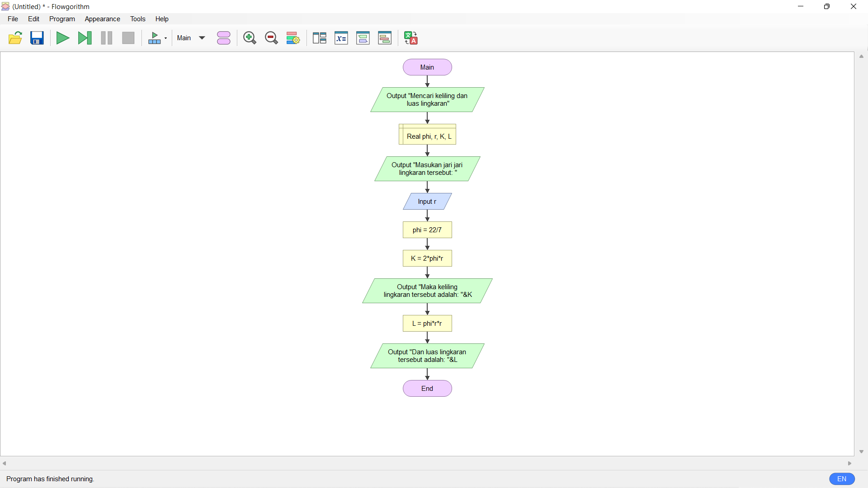The width and height of the screenshot is (868, 488).
Task: Click the arrow above the End terminal
Action: (x=427, y=375)
